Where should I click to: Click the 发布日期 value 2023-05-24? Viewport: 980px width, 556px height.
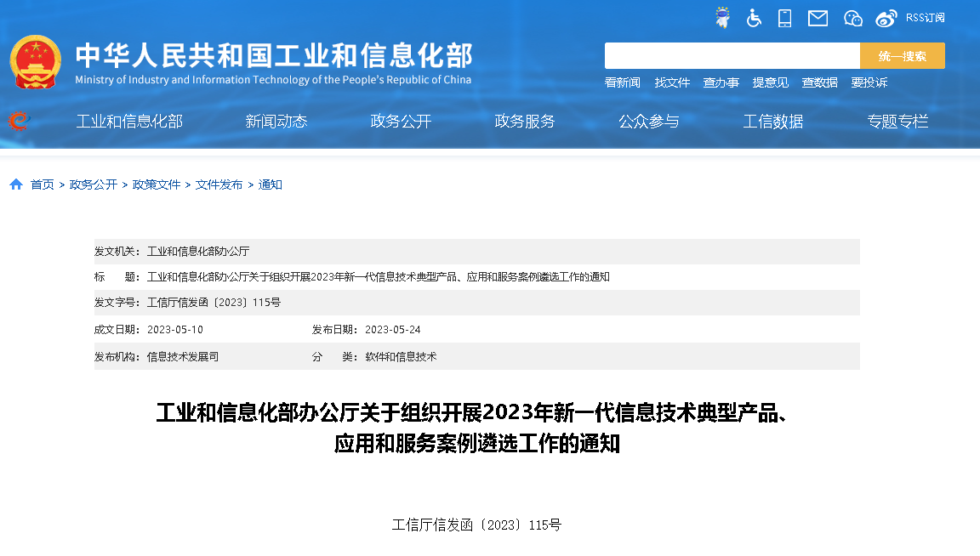pyautogui.click(x=392, y=329)
